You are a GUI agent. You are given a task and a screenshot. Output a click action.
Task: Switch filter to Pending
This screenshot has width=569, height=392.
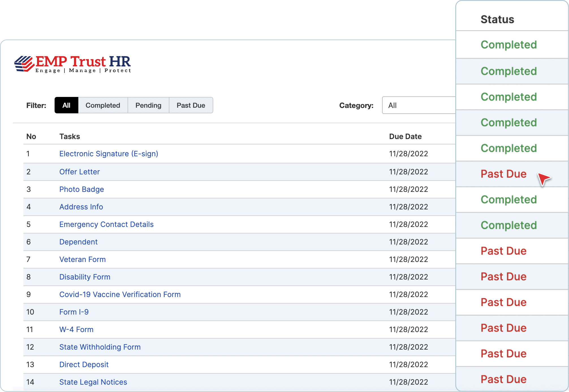(148, 105)
